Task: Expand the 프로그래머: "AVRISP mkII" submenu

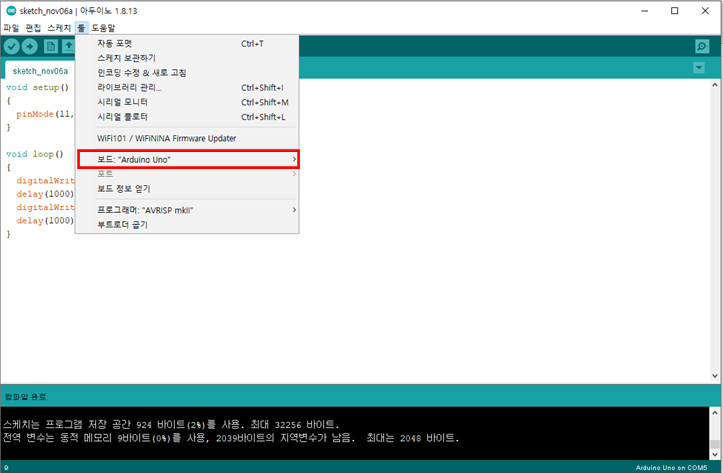Action: click(x=188, y=210)
